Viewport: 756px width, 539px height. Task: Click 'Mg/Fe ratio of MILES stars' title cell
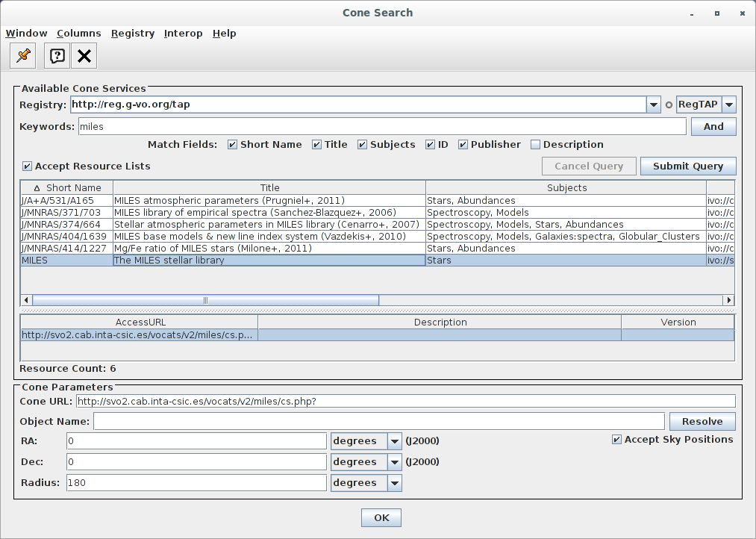(269, 249)
